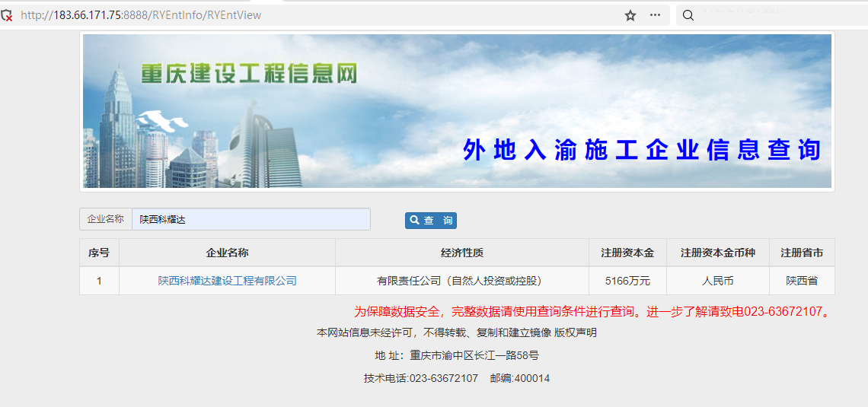This screenshot has width=868, height=407.
Task: Click the 版权声明 text in footer
Action: 576,333
